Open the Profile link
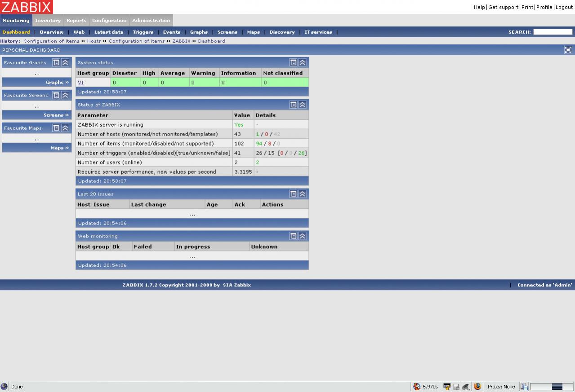Screen dimensions: 575x392 [544, 7]
